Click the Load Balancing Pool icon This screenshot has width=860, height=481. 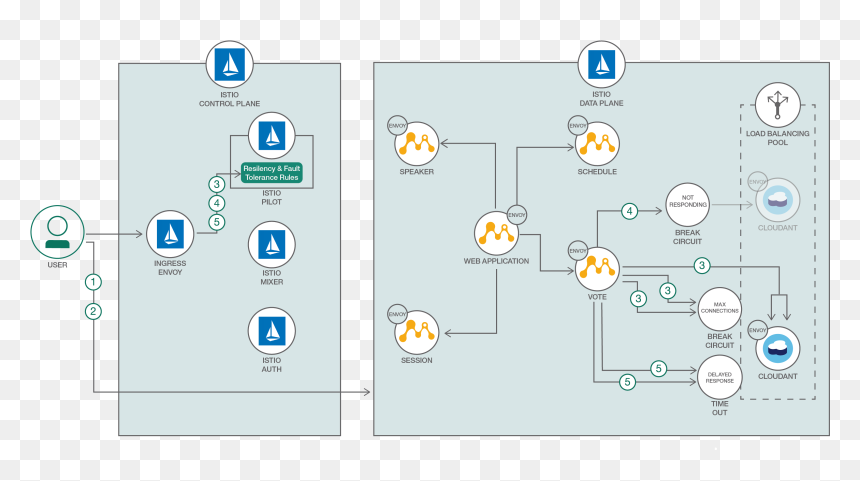click(778, 105)
